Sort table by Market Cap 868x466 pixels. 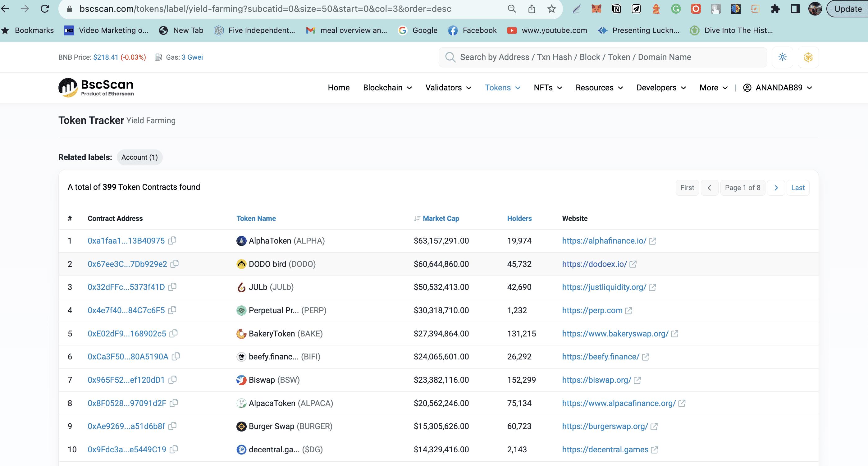coord(441,218)
